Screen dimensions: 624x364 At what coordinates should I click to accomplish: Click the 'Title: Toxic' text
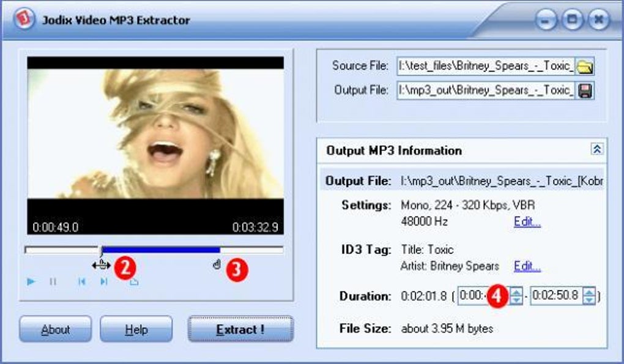427,250
